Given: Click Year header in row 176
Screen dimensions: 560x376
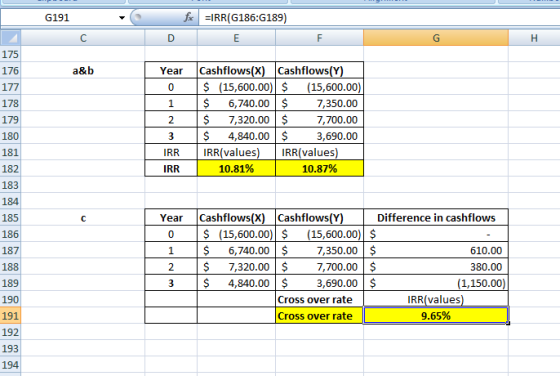Looking at the screenshot, I should click(171, 71).
